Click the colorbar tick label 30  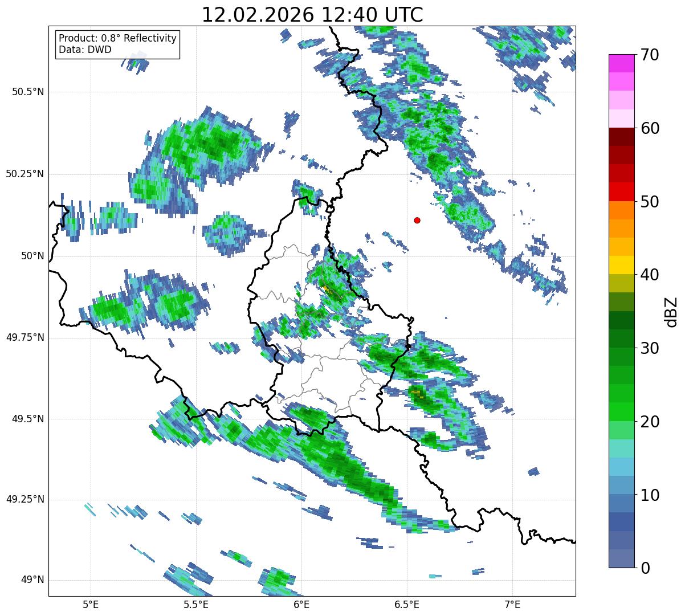(x=650, y=348)
